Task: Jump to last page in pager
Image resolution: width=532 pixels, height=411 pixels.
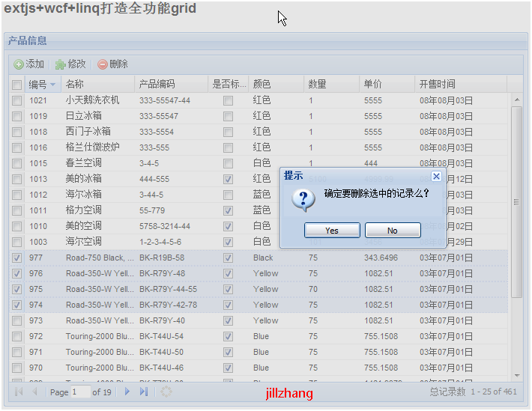Action: 144,392
